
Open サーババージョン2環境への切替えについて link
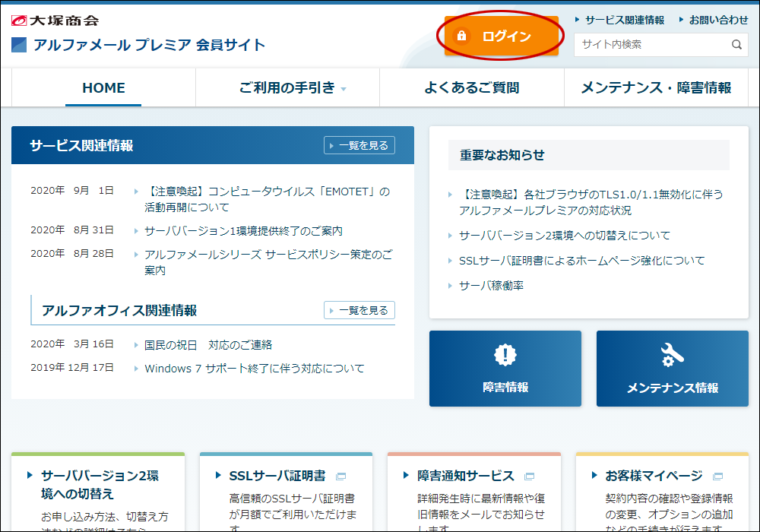(565, 236)
